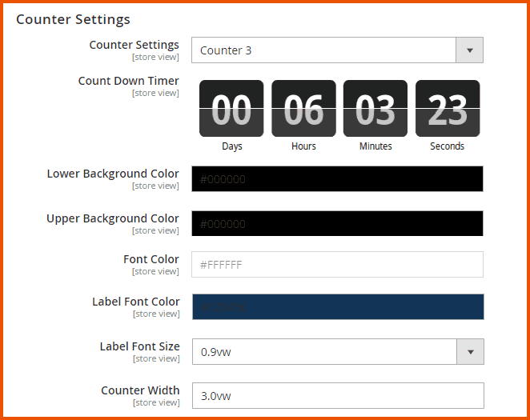Click the 'Label Font Size' field label

[x=139, y=346]
